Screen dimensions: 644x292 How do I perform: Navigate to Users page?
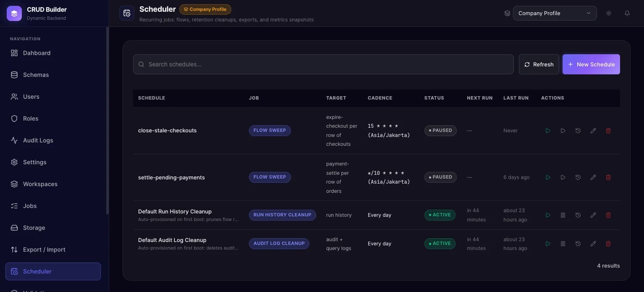tap(53, 97)
